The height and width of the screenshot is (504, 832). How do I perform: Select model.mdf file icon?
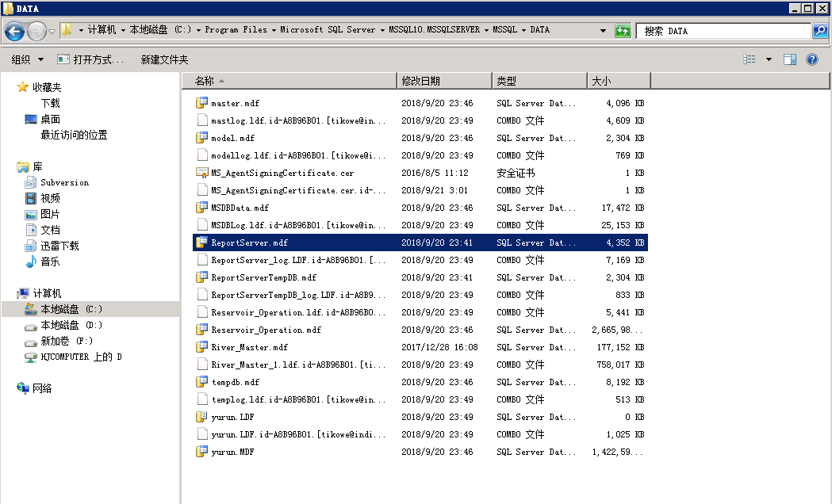pos(201,138)
